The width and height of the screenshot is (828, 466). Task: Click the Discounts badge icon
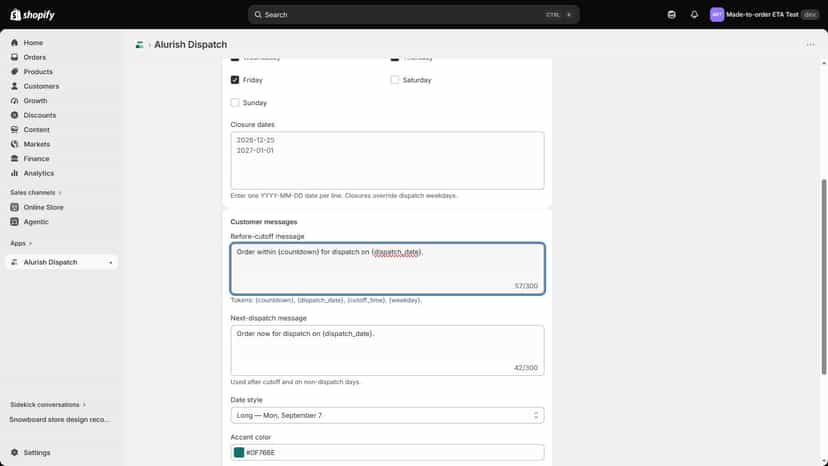click(x=14, y=115)
